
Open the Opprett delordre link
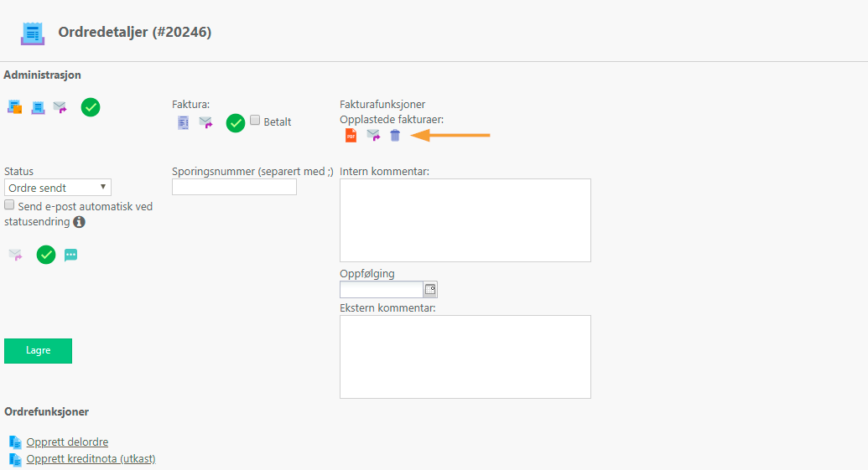[67, 442]
